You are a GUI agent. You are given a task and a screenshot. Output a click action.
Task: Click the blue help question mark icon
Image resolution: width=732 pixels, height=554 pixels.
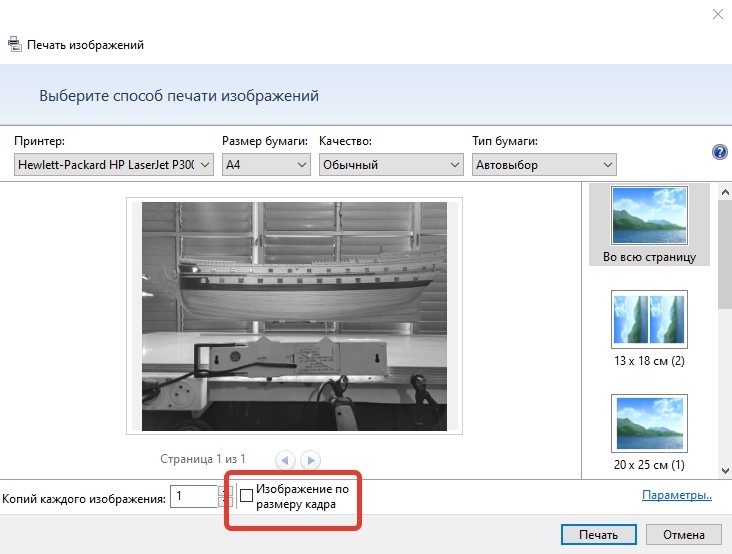point(719,152)
